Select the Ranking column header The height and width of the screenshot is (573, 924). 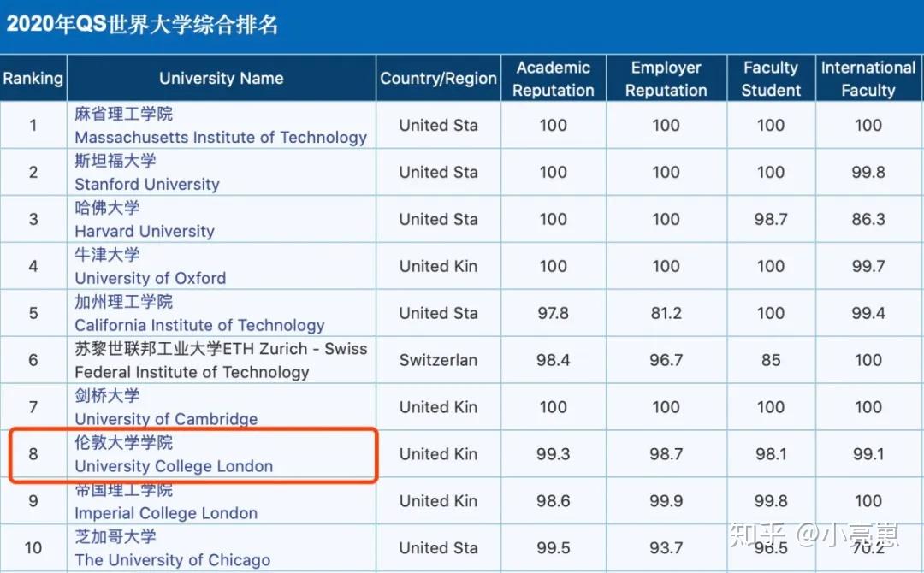[33, 79]
